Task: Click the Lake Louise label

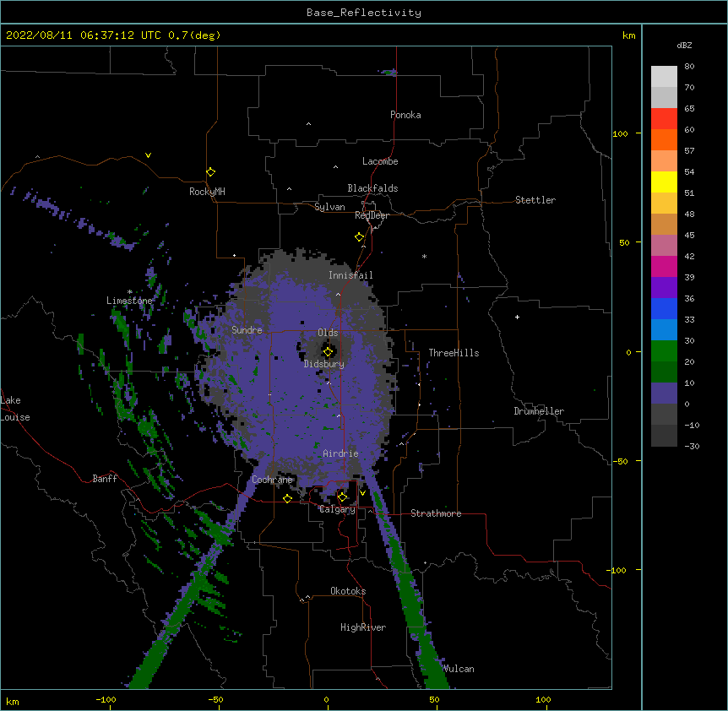Action: [x=15, y=409]
